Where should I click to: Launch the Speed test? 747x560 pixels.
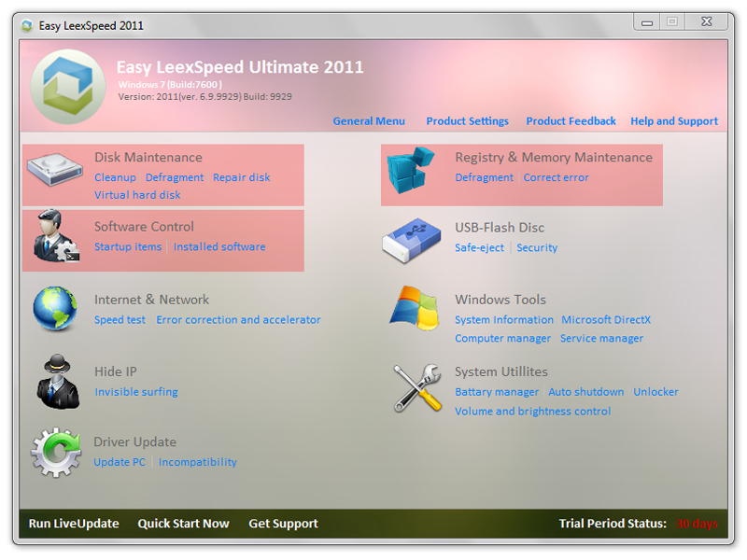click(x=120, y=319)
